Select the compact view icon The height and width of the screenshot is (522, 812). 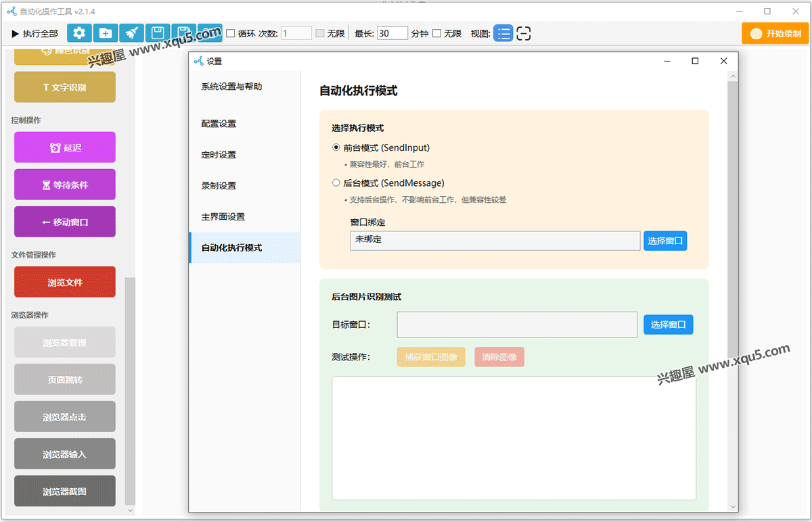pos(523,33)
